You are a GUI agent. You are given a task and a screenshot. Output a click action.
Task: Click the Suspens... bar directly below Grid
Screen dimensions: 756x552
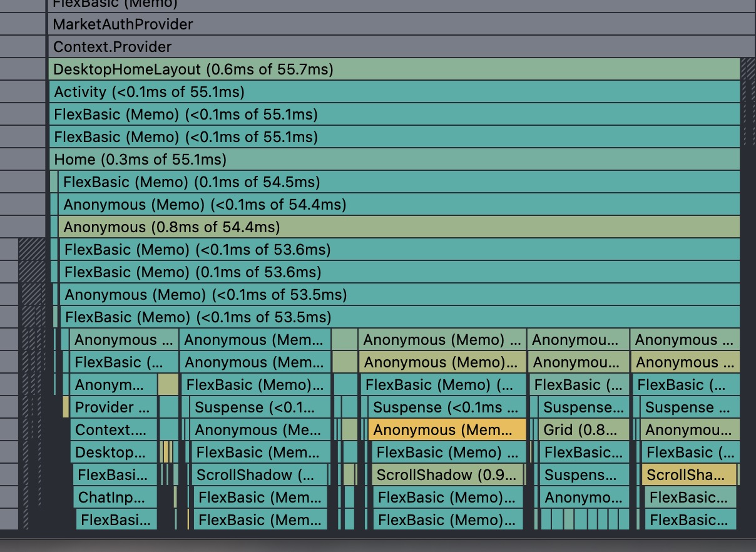tap(583, 475)
